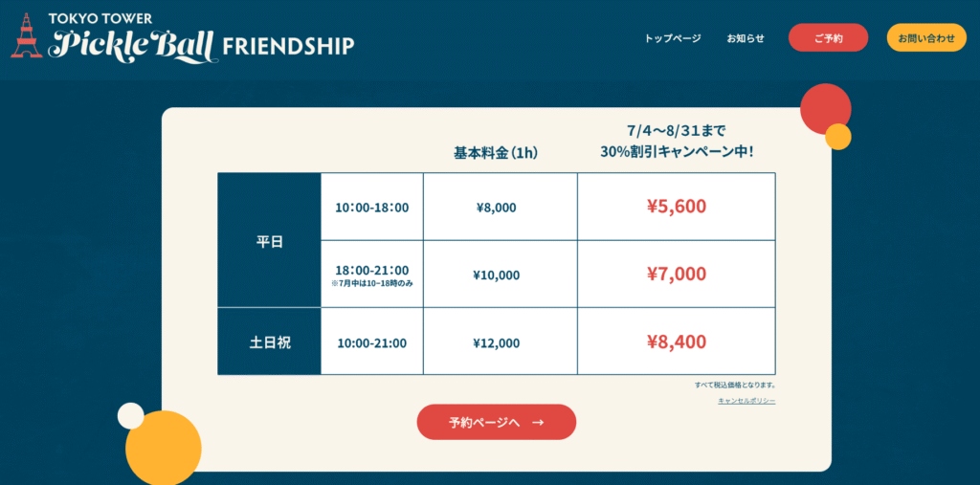980x485 pixels.
Task: Click the arrow on 予約ページへ button
Action: (538, 422)
